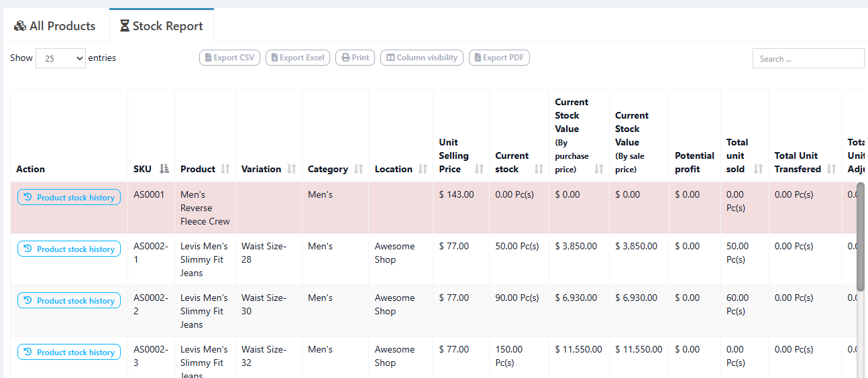Screen dimensions: 868x378
Task: Click the Stock Report hourglass icon
Action: tap(125, 26)
